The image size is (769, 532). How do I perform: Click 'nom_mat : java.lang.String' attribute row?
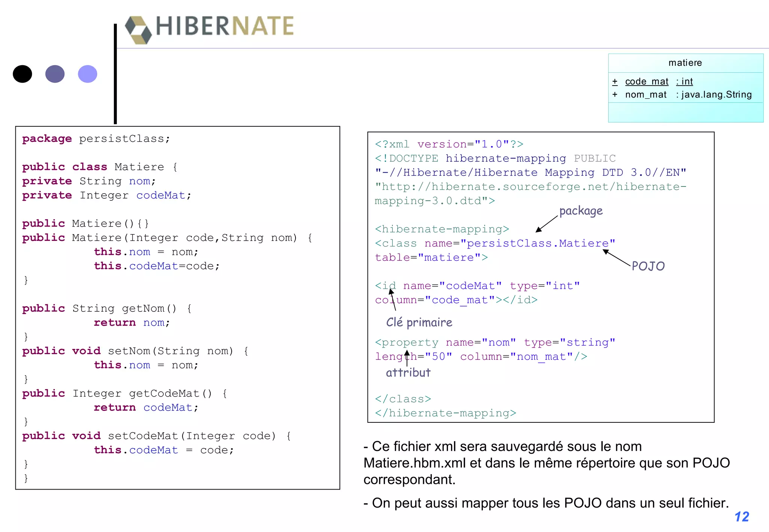pyautogui.click(x=682, y=95)
